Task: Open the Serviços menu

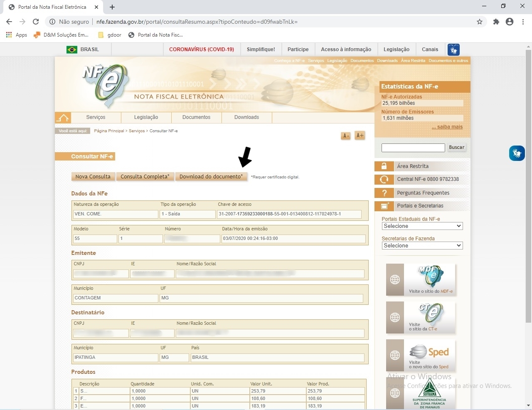Action: (96, 117)
